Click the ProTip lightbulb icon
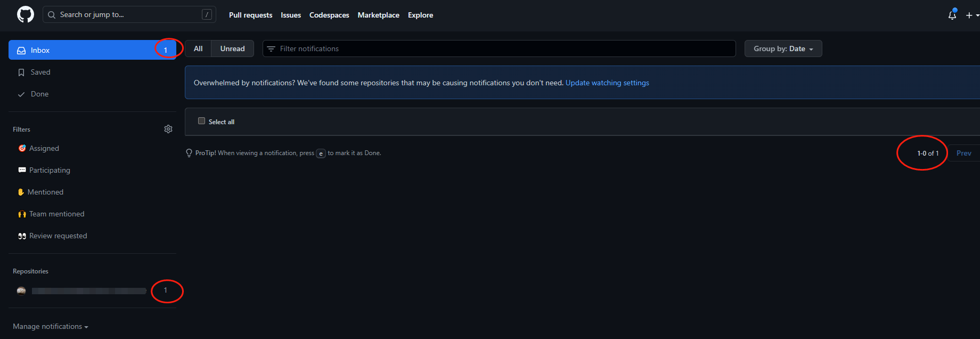 [189, 153]
